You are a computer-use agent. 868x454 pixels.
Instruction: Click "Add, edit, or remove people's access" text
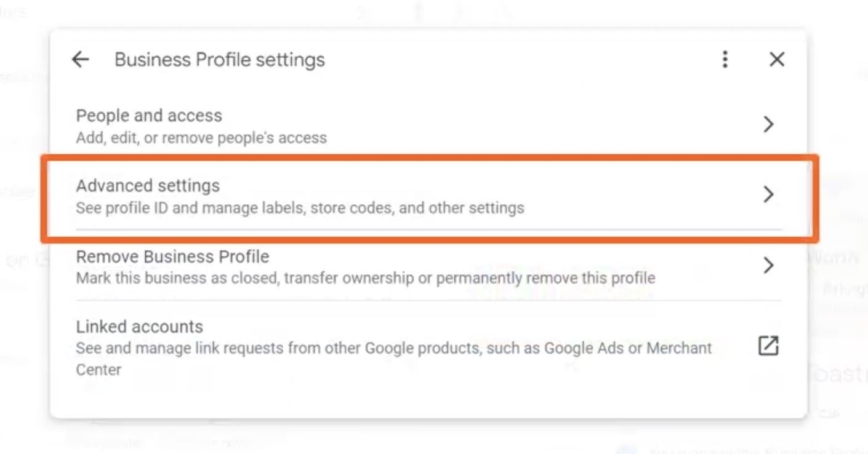pyautogui.click(x=201, y=138)
